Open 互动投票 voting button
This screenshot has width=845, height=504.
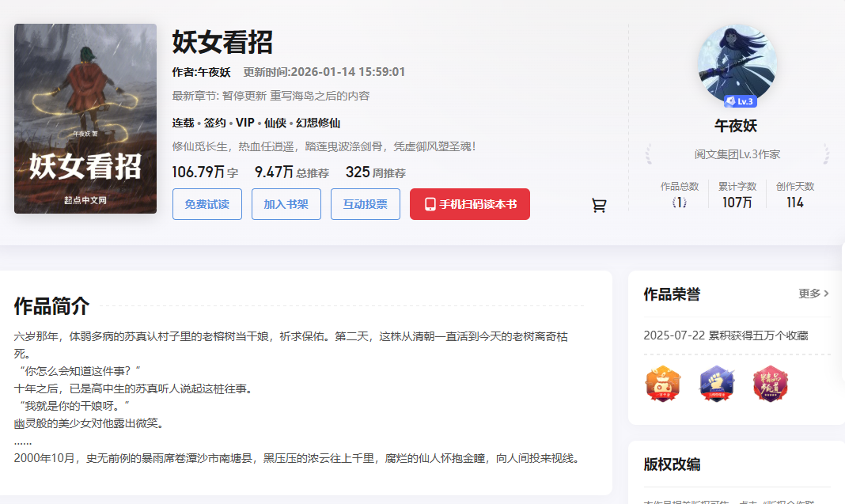coord(365,204)
